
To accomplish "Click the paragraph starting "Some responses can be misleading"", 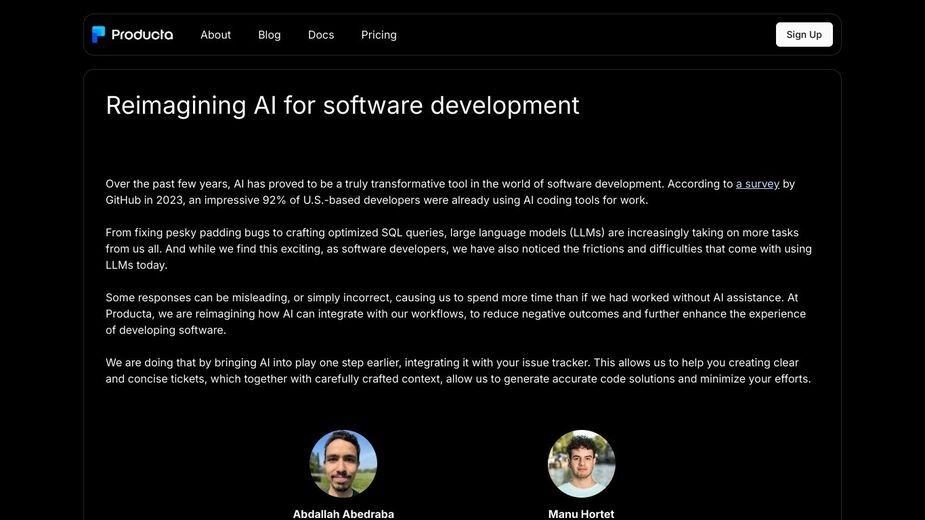I will (x=455, y=313).
